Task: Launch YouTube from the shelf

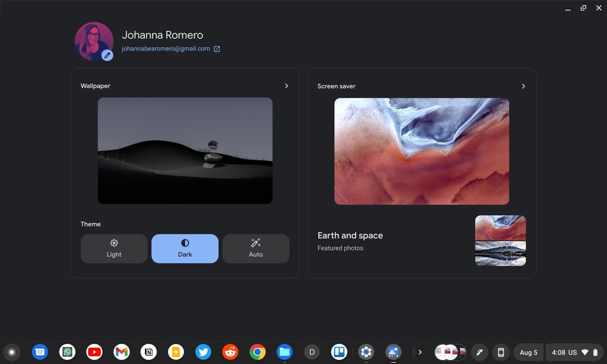Action: pyautogui.click(x=94, y=352)
